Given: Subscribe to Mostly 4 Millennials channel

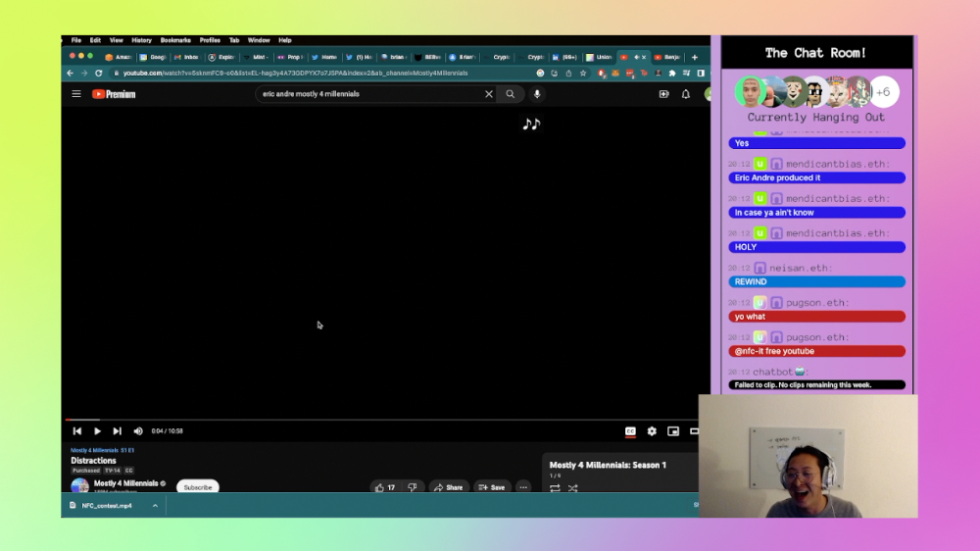Looking at the screenshot, I should 198,487.
